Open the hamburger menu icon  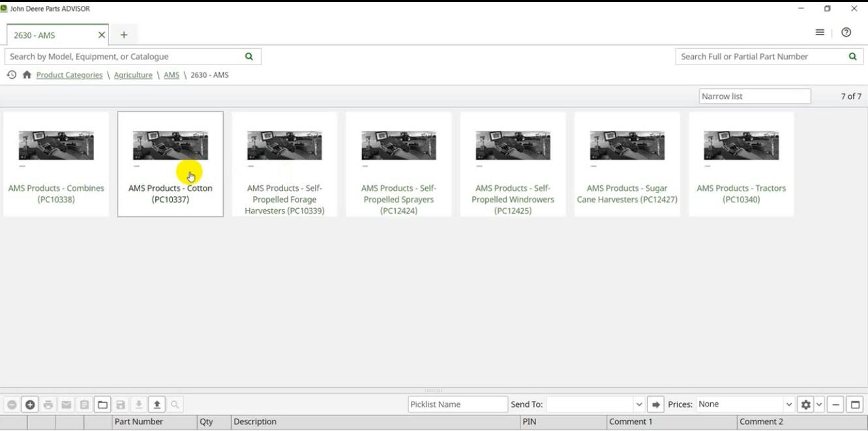click(820, 33)
